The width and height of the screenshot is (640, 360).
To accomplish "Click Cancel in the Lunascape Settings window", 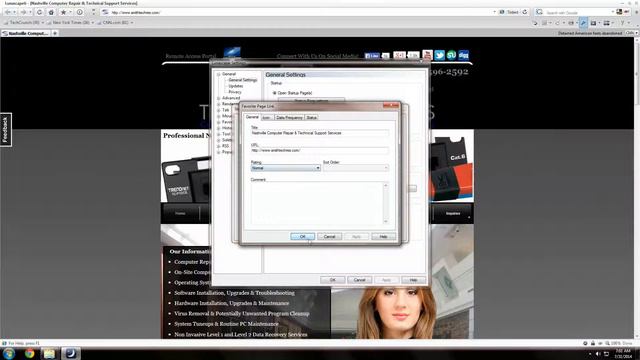I will pos(359,280).
